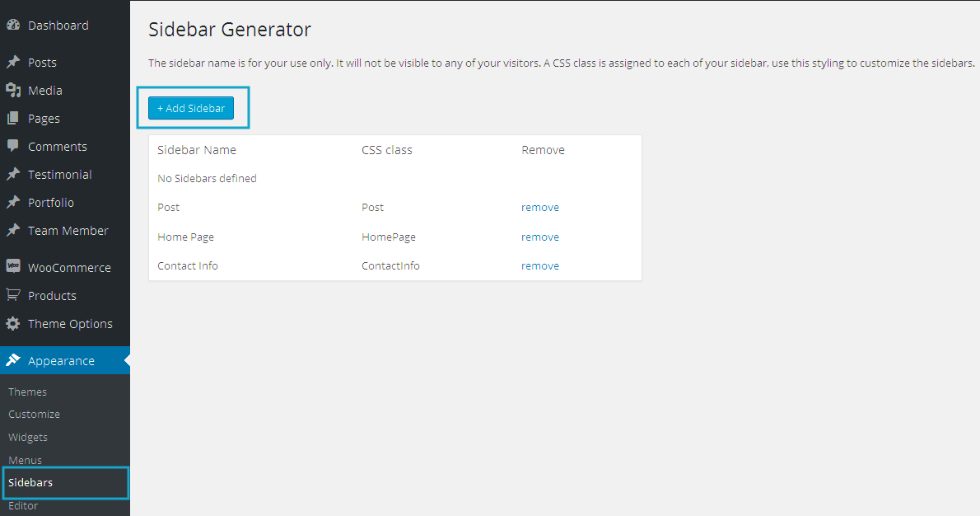Click the Products shopping cart icon

[x=13, y=295]
